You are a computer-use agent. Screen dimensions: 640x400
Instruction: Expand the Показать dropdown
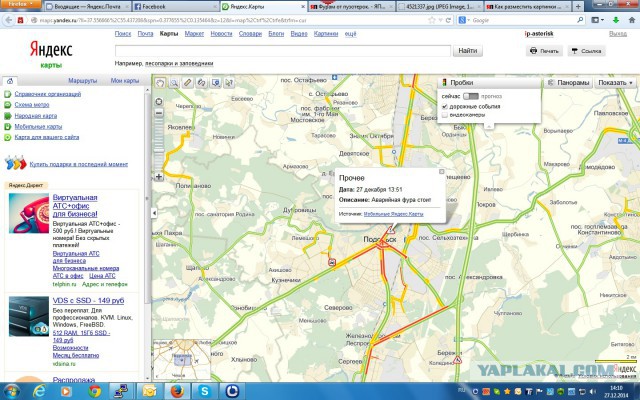click(615, 83)
